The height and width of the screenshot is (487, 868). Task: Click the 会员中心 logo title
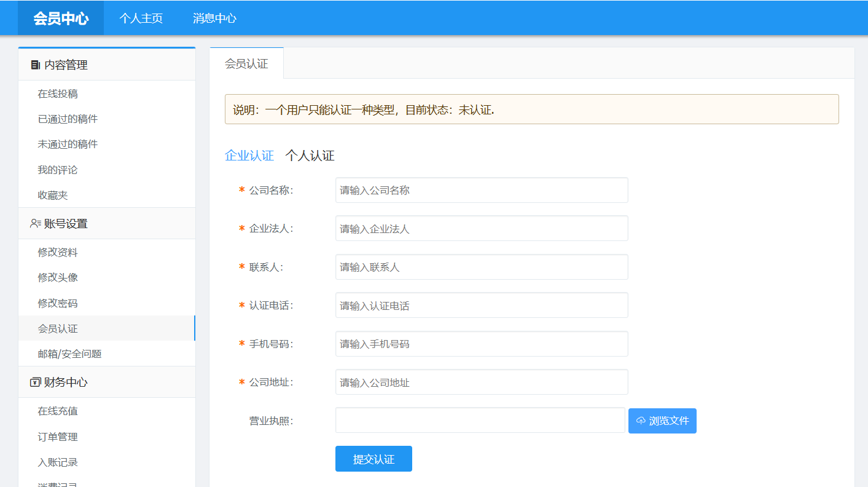(x=61, y=18)
